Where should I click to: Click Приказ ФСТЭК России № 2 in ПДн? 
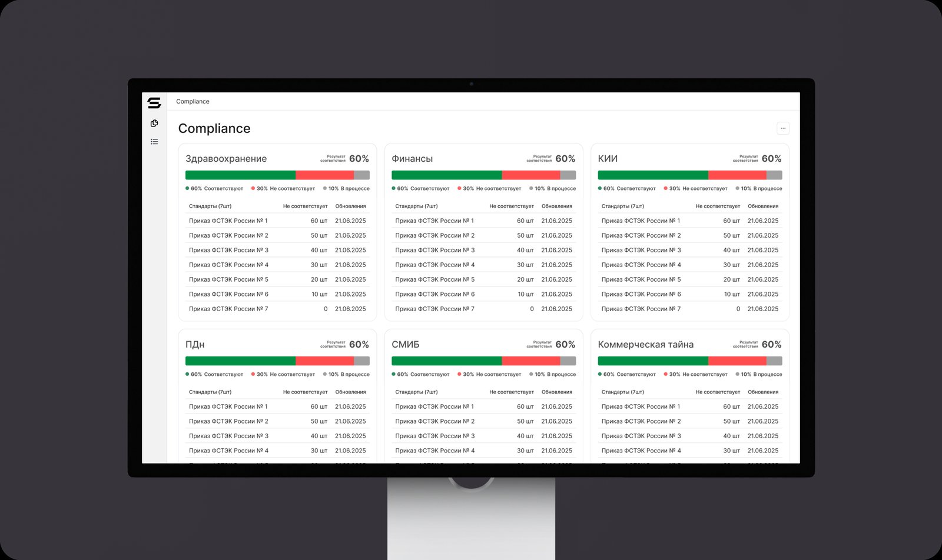coord(228,421)
